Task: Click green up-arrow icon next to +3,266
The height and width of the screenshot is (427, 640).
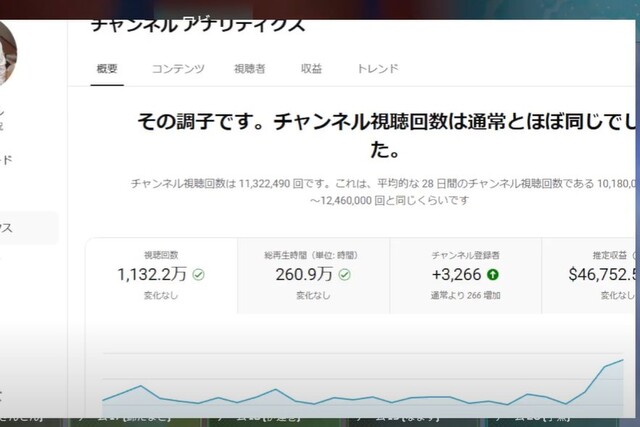Action: coord(493,275)
